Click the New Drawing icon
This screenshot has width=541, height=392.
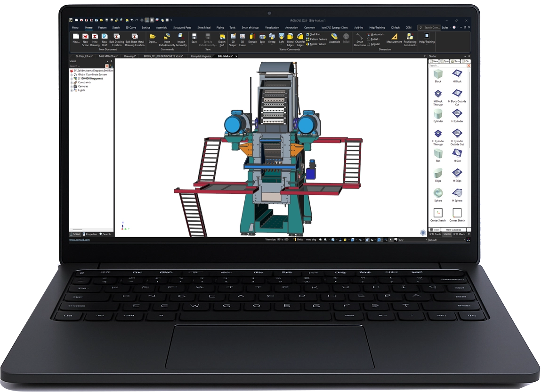tap(95, 37)
